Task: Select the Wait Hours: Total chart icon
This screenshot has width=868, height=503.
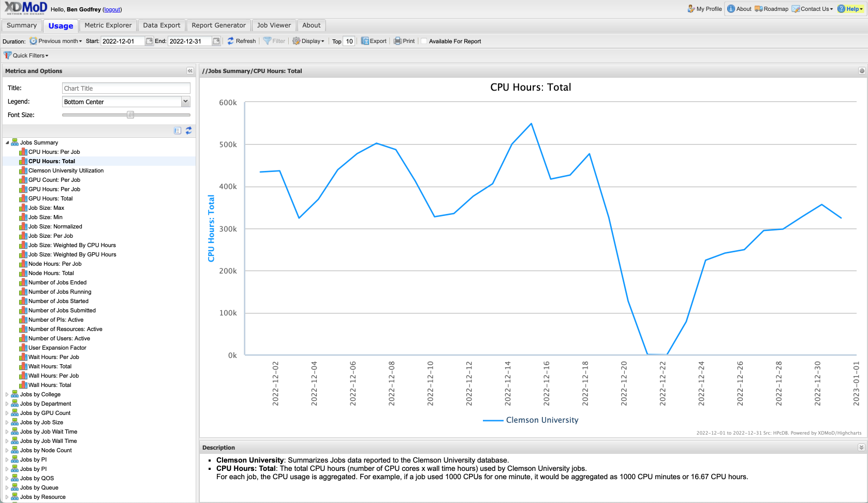Action: click(x=23, y=366)
